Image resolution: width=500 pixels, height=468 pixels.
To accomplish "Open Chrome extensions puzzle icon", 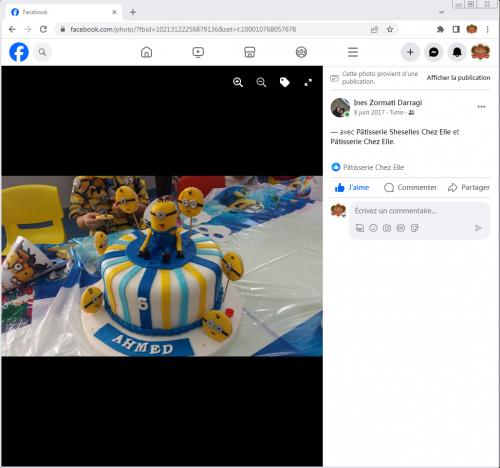I will pyautogui.click(x=440, y=29).
